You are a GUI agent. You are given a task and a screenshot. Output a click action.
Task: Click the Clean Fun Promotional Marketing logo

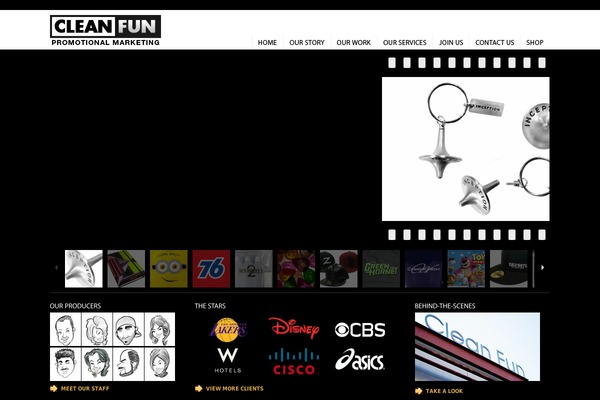coord(105,31)
